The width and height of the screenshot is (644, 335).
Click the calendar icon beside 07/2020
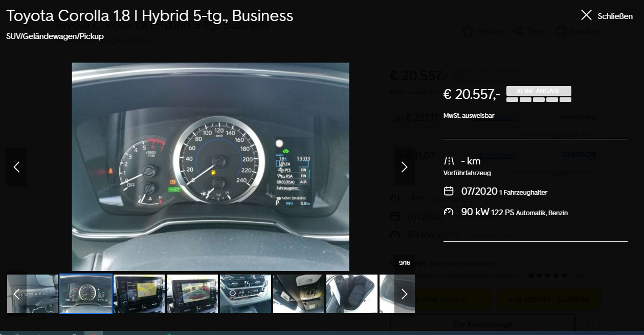449,191
